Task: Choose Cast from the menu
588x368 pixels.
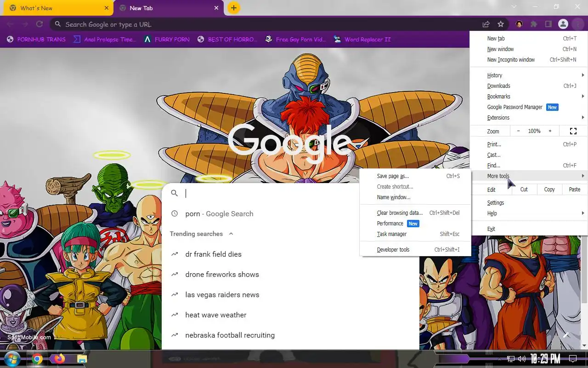Action: [529, 155]
